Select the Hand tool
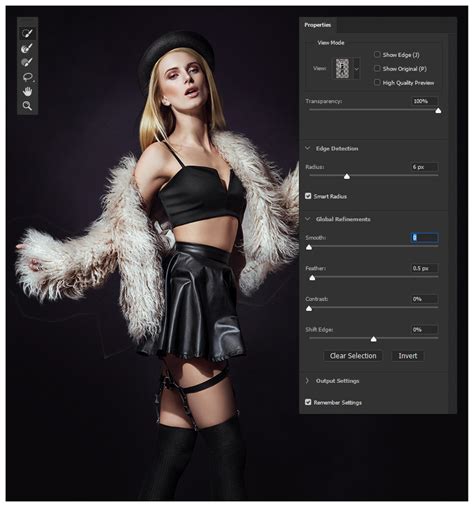This screenshot has width=474, height=507. pyautogui.click(x=27, y=91)
